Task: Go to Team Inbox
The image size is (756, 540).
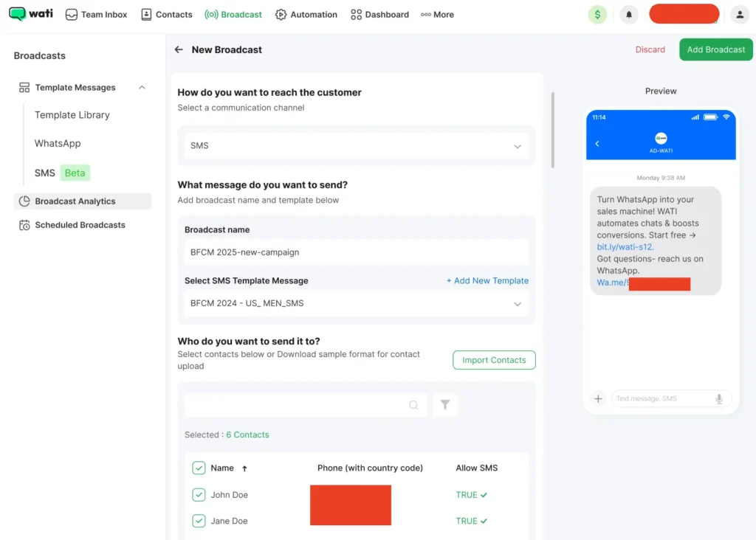Action: pos(96,14)
